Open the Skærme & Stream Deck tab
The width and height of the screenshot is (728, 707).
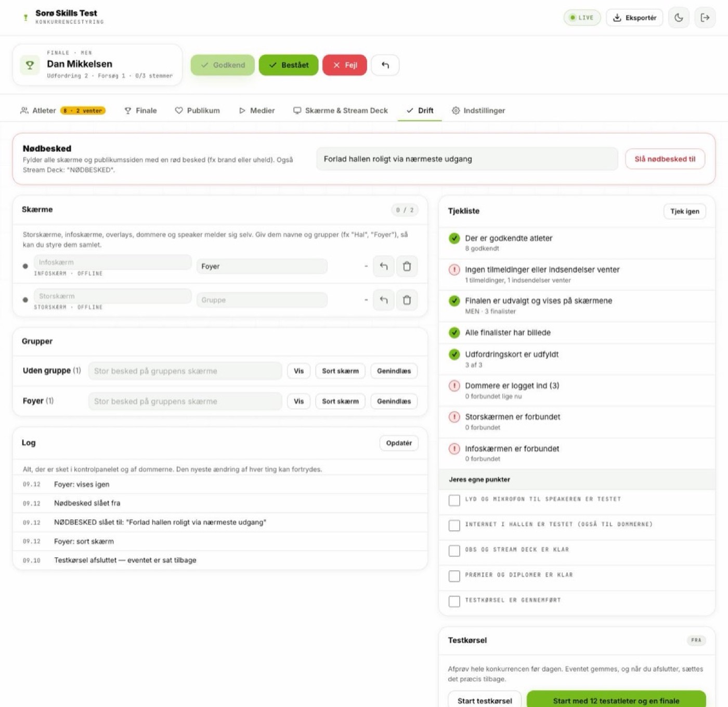pyautogui.click(x=341, y=111)
